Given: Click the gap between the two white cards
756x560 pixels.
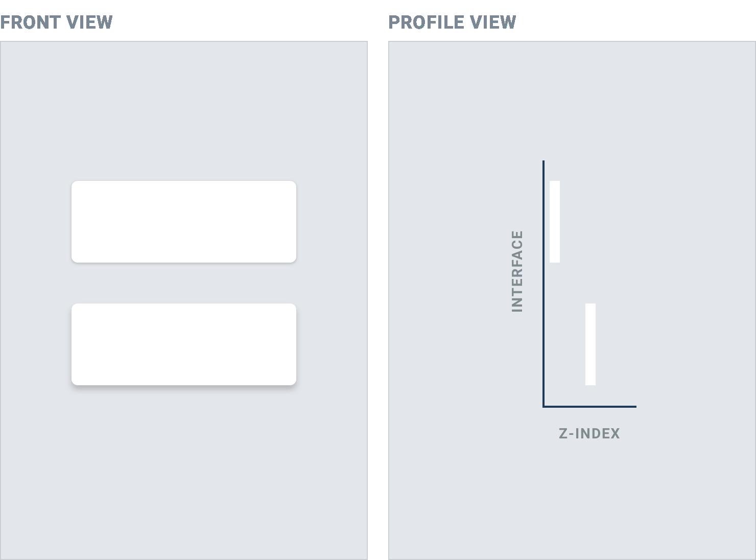Looking at the screenshot, I should 184,283.
